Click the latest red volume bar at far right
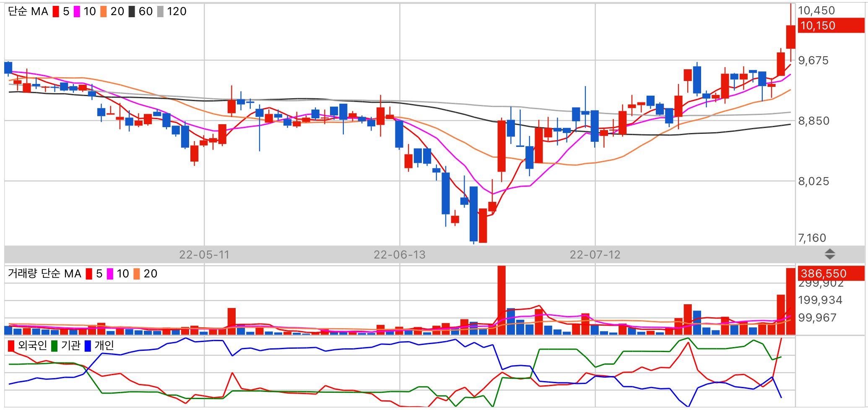 point(790,301)
